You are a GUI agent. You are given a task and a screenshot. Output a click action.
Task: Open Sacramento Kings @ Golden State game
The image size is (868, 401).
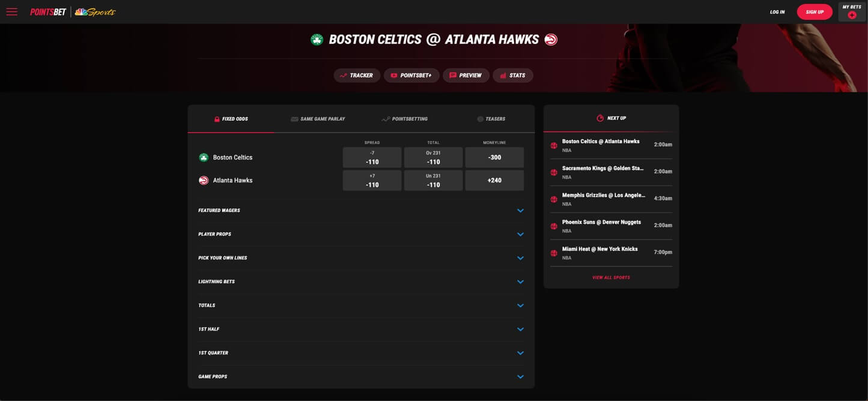click(x=611, y=172)
